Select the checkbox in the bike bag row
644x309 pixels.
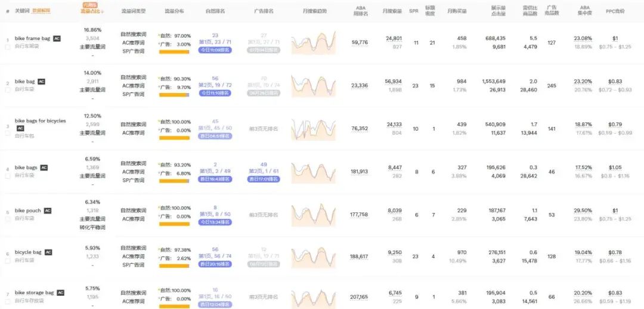click(8, 90)
